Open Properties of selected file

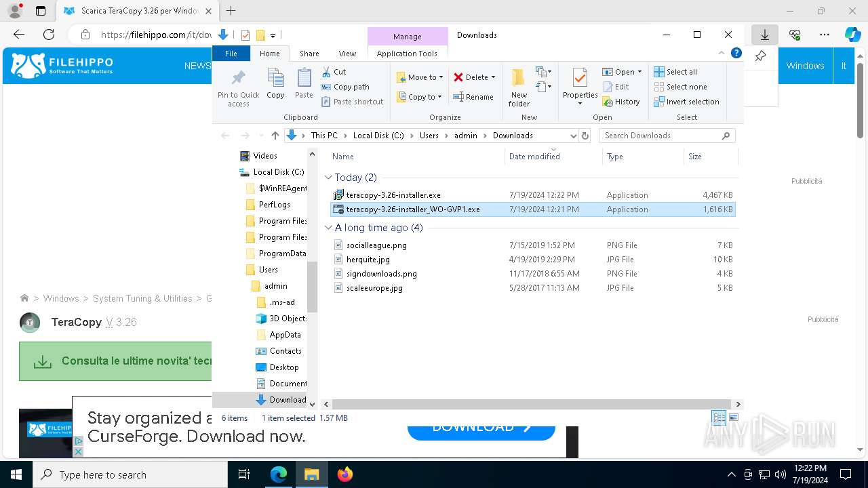(x=580, y=87)
